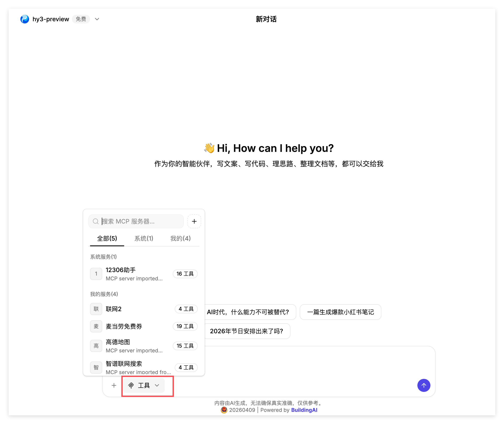
Task: Click the 19 工具 badge for 麦当劳免费券
Action: (x=185, y=326)
